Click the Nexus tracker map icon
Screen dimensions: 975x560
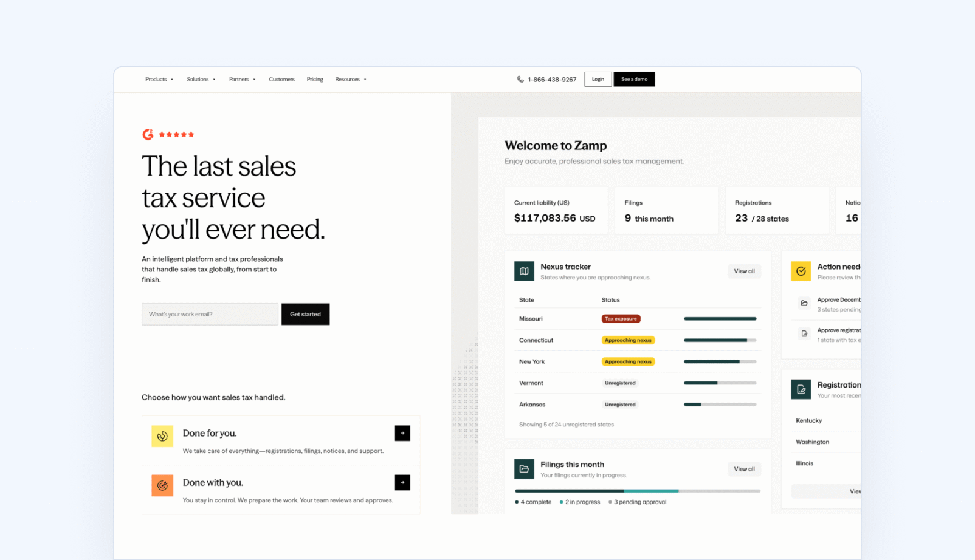(x=524, y=271)
